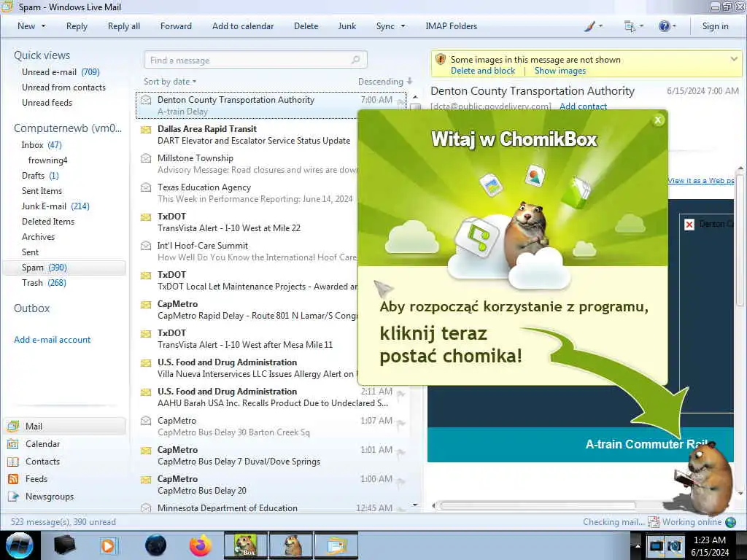Image resolution: width=747 pixels, height=560 pixels.
Task: Expand the arrow next to the Help icon
Action: [674, 26]
